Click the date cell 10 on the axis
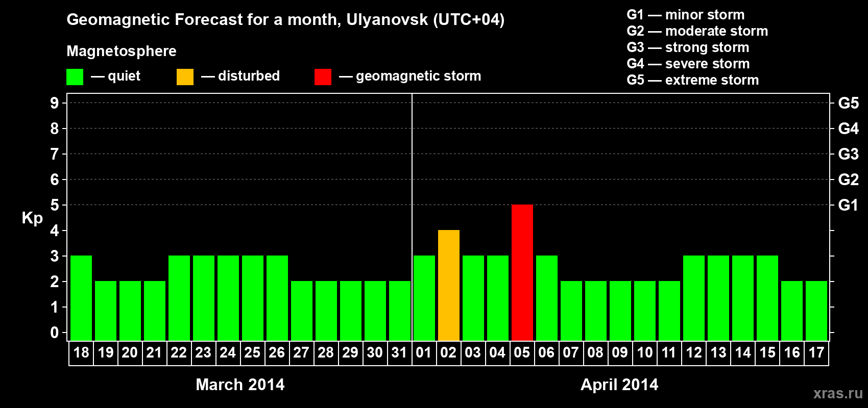The width and height of the screenshot is (868, 408). pos(644,353)
